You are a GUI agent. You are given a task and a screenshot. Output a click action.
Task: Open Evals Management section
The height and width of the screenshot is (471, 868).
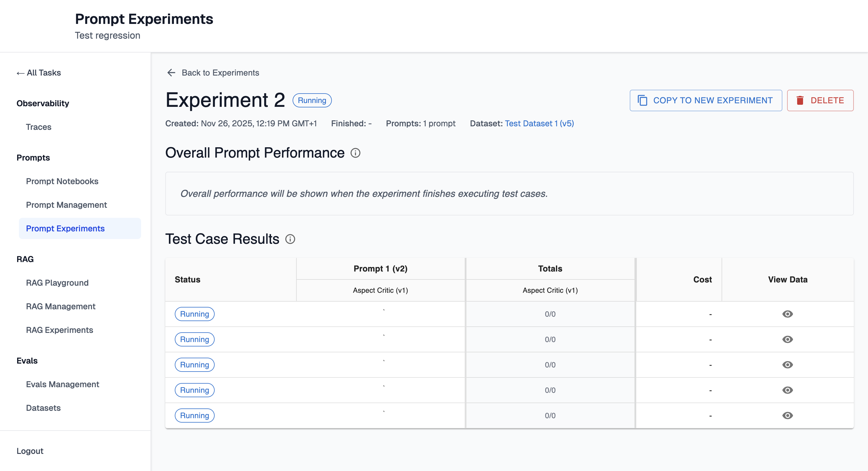(62, 384)
